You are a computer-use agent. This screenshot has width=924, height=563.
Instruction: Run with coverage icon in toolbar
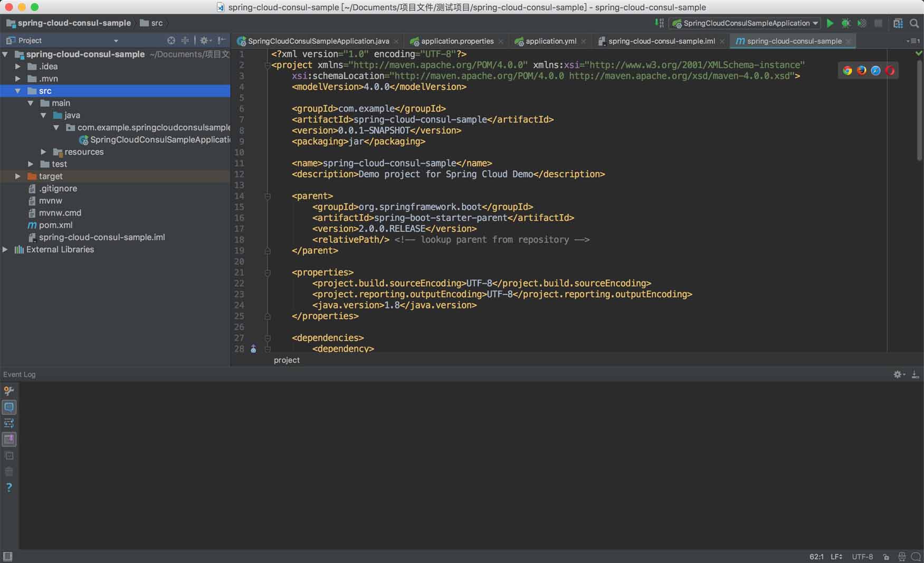point(862,23)
